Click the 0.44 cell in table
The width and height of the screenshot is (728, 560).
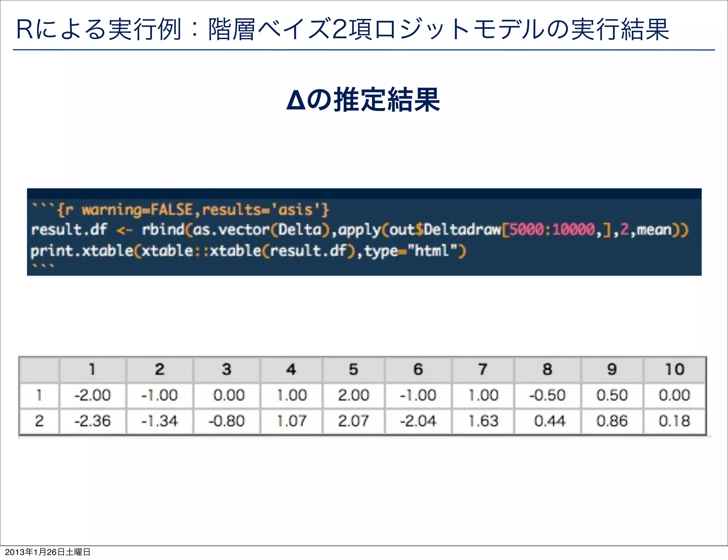click(549, 421)
